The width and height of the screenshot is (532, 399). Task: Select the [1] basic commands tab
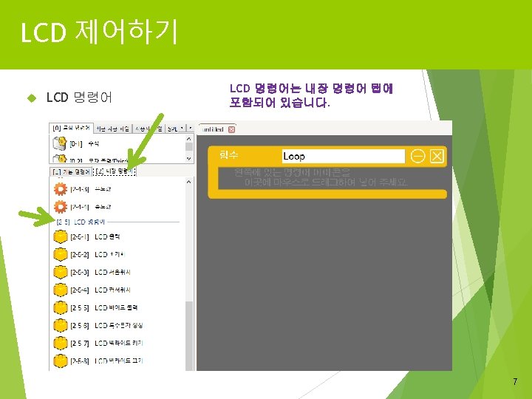pos(71,171)
